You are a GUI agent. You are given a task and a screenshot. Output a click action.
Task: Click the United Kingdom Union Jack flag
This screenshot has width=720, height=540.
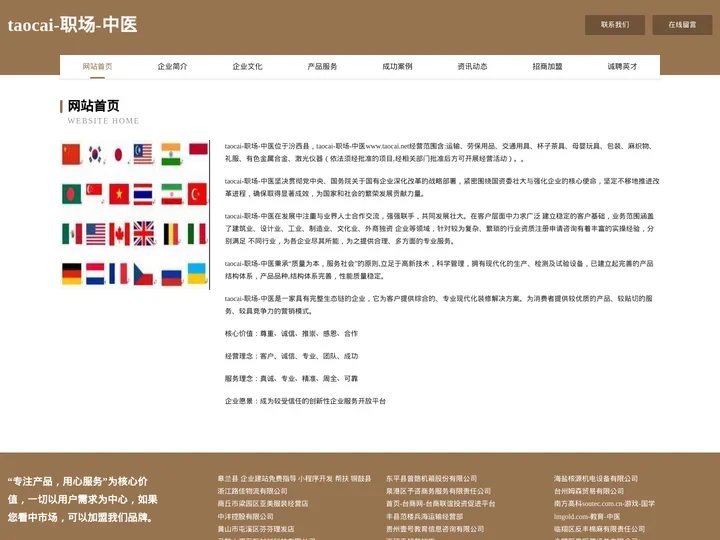[144, 234]
